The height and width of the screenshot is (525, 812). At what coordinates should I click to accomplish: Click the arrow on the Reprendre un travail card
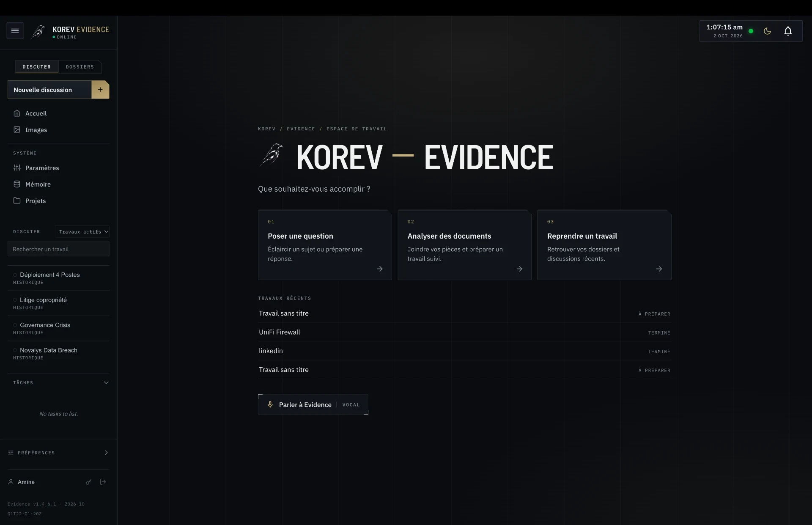[659, 269]
